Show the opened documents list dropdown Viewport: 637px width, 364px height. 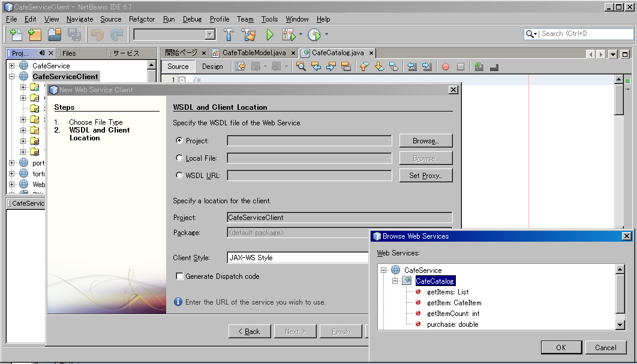coord(613,53)
